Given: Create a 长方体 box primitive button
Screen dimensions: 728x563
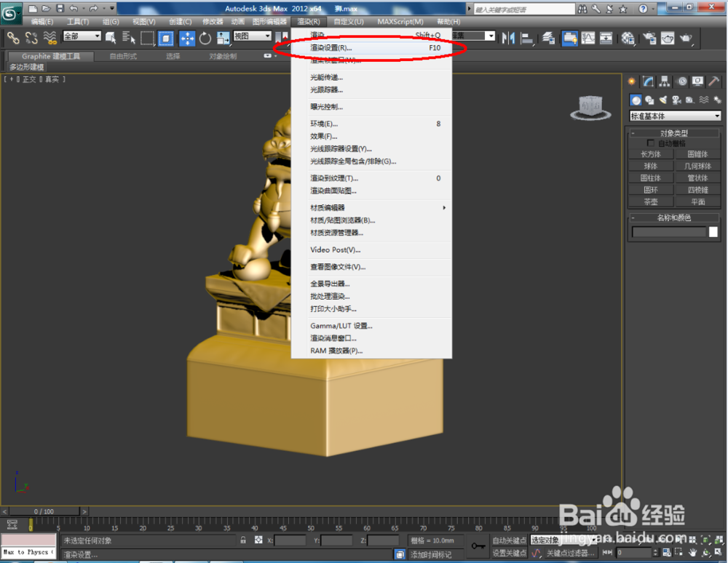Looking at the screenshot, I should pos(650,154).
